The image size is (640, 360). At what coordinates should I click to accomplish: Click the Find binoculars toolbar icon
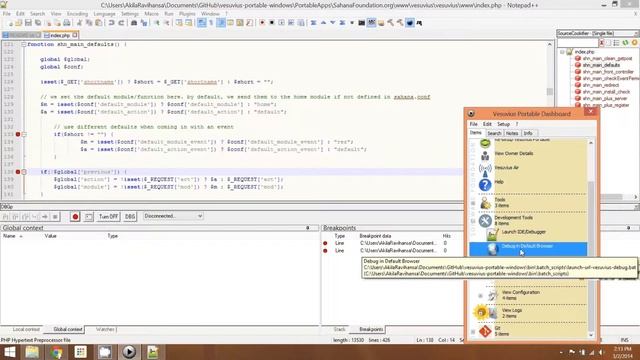click(134, 23)
